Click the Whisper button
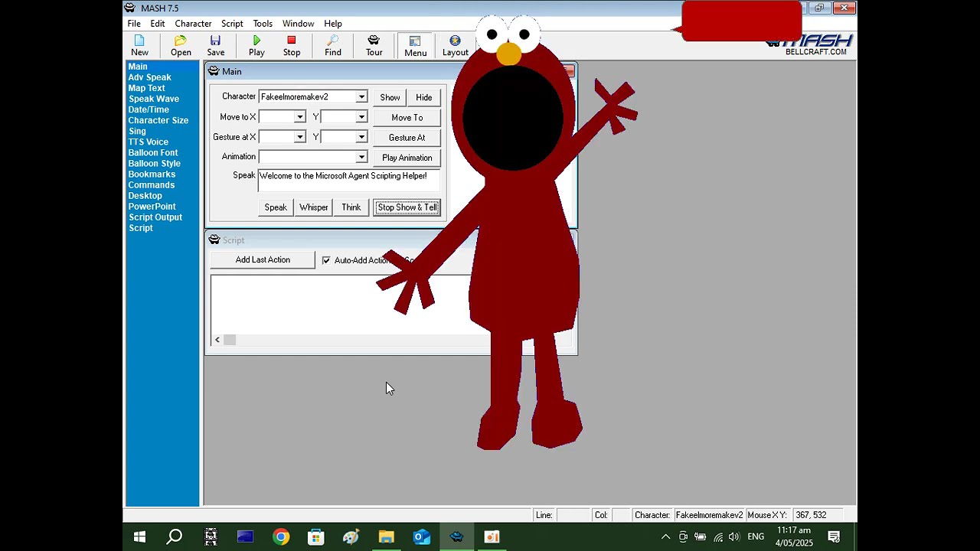980x551 pixels. (x=314, y=207)
